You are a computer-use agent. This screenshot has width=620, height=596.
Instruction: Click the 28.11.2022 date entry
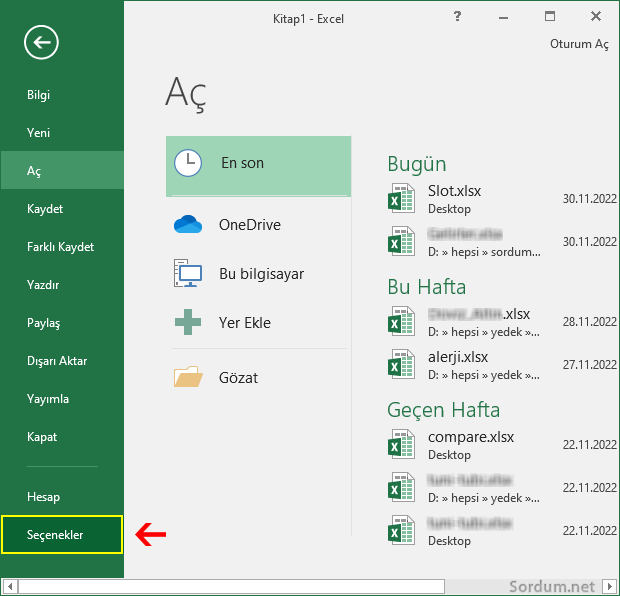(590, 322)
